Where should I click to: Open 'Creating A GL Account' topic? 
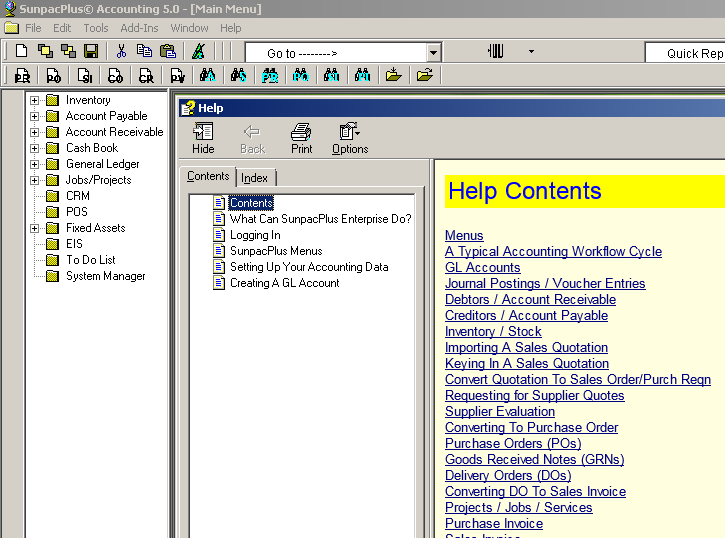pyautogui.click(x=285, y=283)
